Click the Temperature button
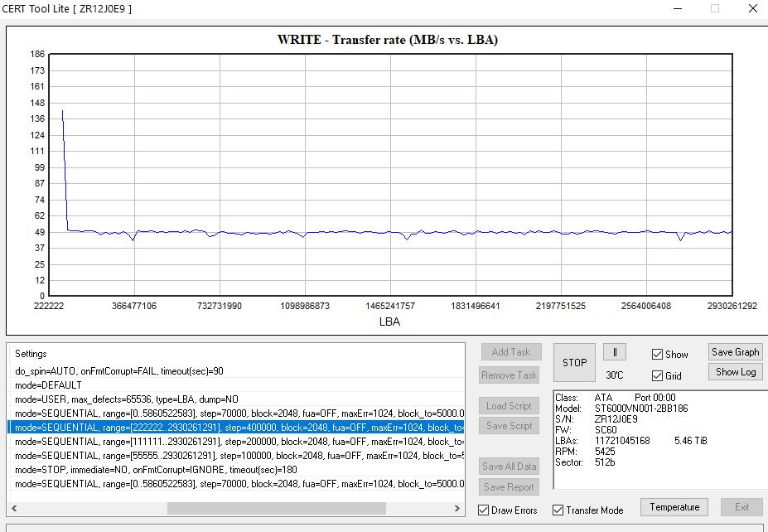This screenshot has height=532, width=768. coord(674,507)
